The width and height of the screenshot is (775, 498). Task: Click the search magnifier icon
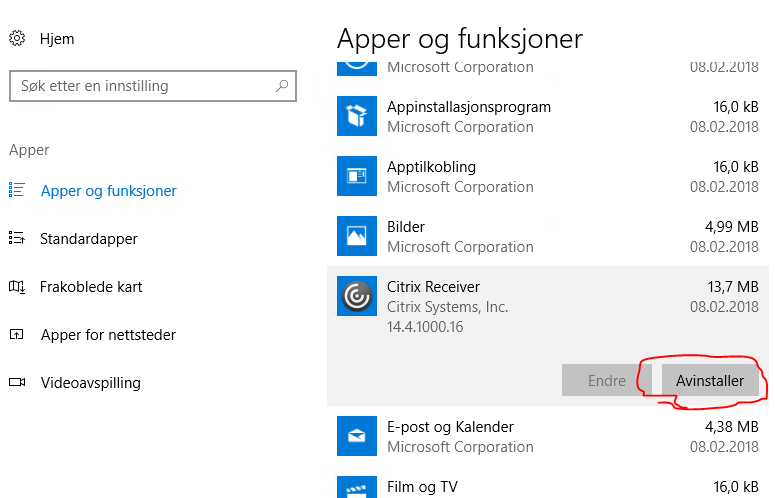click(x=282, y=86)
